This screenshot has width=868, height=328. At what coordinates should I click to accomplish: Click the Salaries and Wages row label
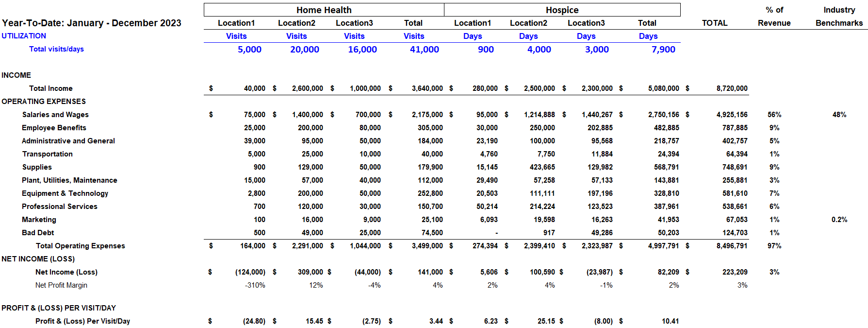click(x=55, y=115)
